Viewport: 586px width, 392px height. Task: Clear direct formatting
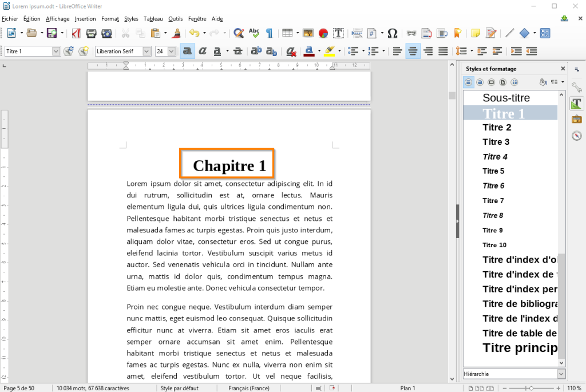[291, 51]
